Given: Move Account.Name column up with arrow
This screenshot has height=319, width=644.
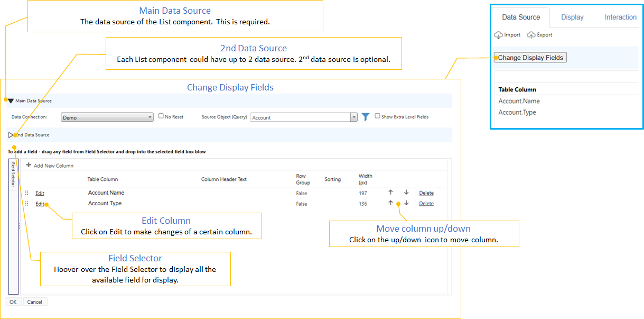Looking at the screenshot, I should pos(390,193).
